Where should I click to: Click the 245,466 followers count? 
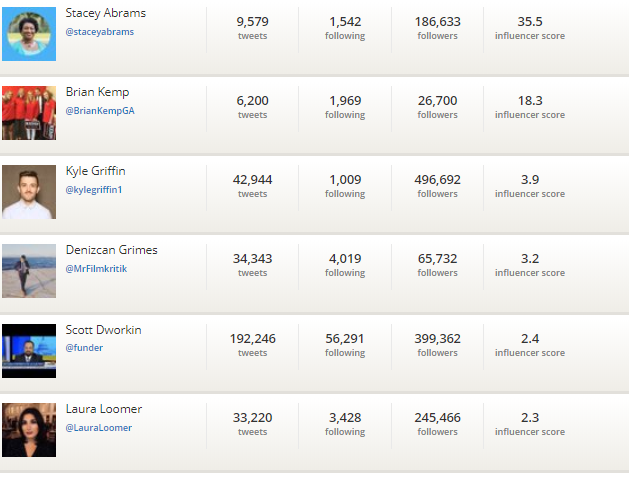point(437,418)
